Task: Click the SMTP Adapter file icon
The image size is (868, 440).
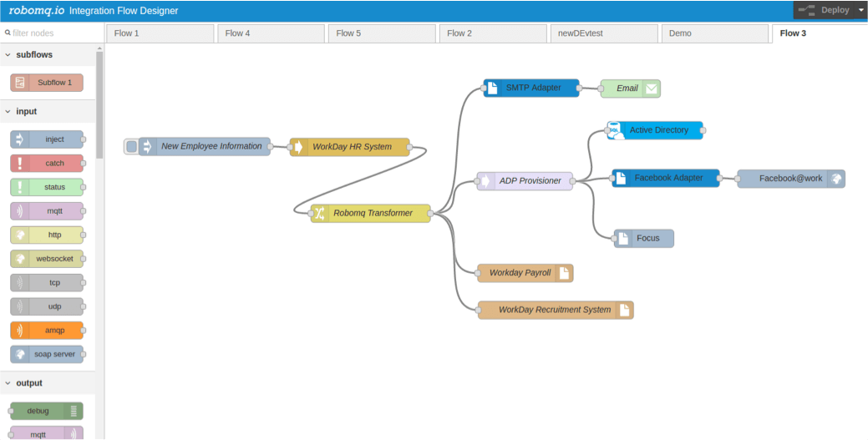Action: [492, 88]
